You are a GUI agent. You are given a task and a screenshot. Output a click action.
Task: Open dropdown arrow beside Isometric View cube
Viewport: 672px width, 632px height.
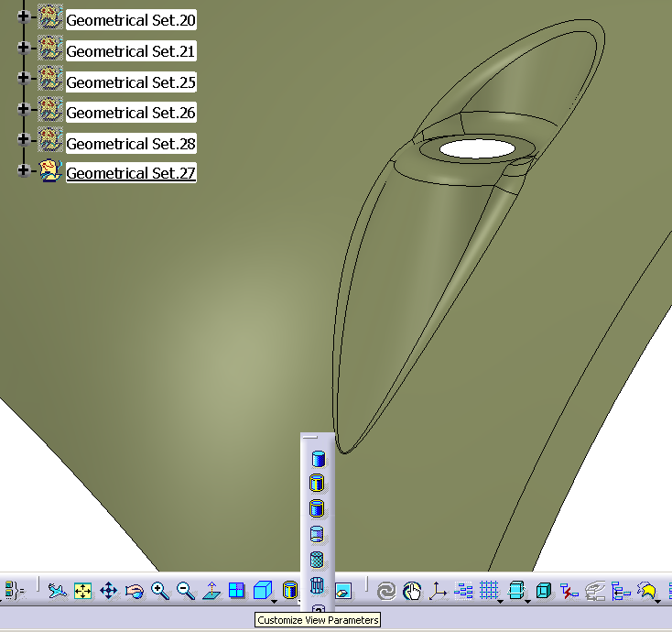click(x=274, y=601)
